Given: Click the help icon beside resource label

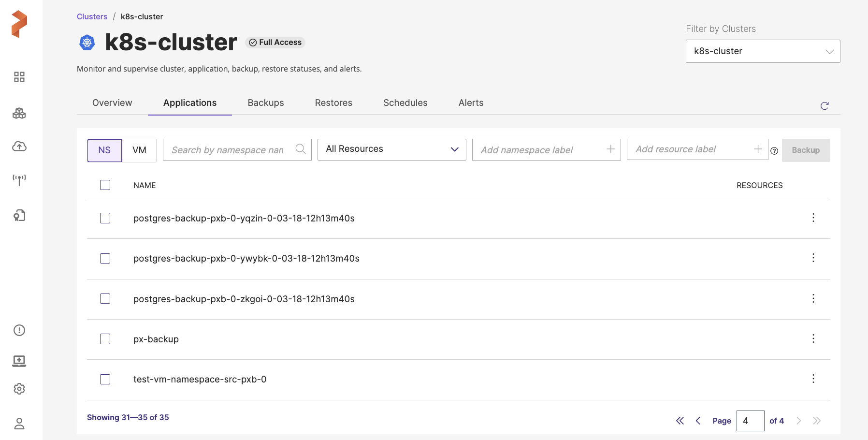Looking at the screenshot, I should click(x=774, y=151).
